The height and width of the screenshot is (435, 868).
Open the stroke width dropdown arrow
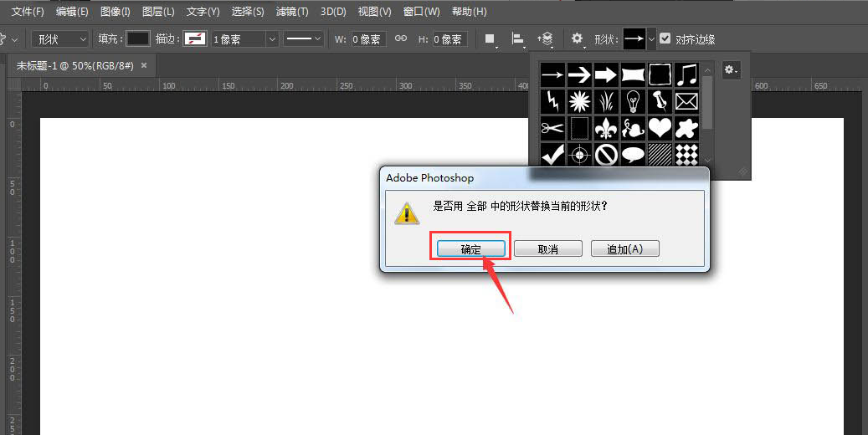[271, 39]
